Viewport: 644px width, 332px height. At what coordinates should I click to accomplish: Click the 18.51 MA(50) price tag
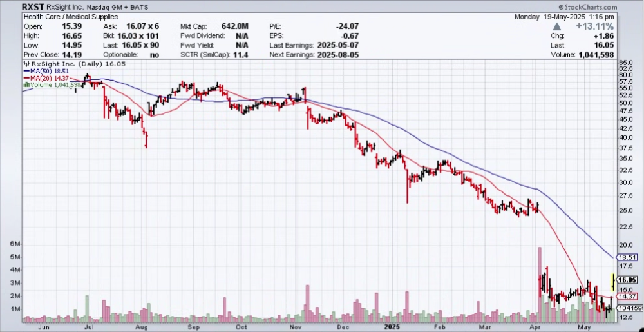(627, 257)
